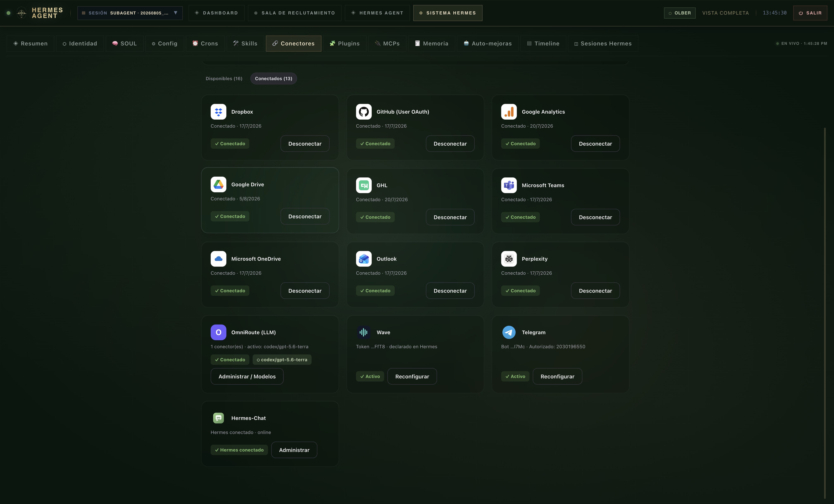Disconnect the Dropbox connector
The image size is (834, 504).
click(x=305, y=144)
